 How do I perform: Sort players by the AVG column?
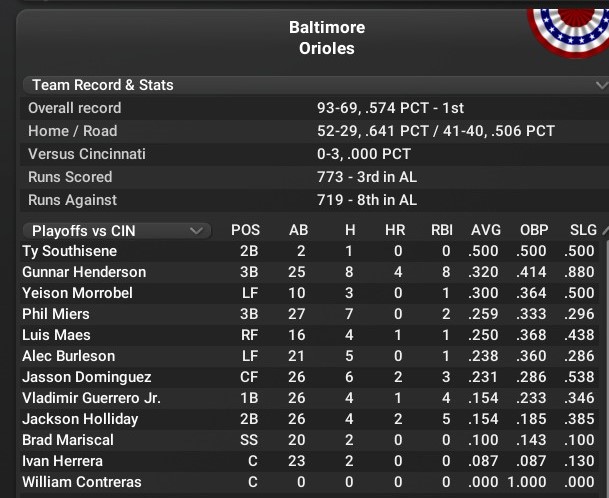(x=486, y=231)
